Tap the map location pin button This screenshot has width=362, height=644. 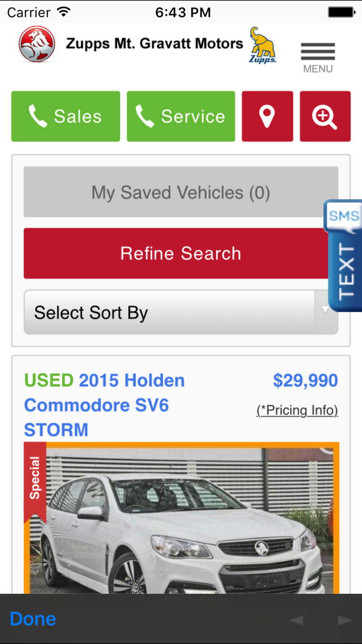(x=267, y=116)
